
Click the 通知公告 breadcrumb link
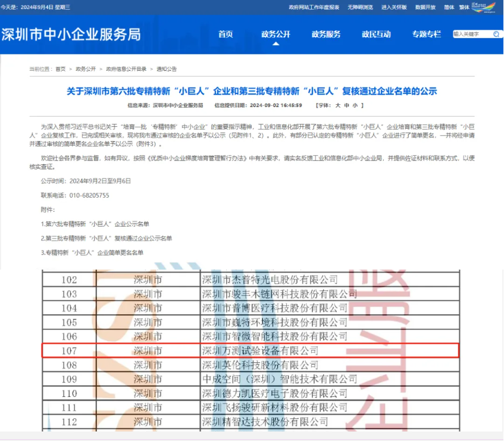(x=167, y=69)
